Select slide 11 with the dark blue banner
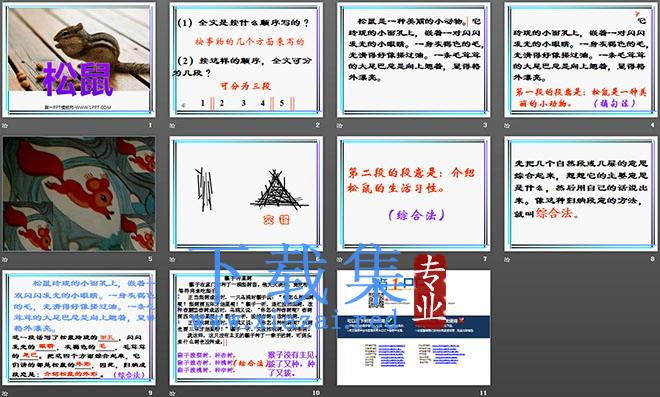The height and width of the screenshot is (397, 660). click(414, 328)
